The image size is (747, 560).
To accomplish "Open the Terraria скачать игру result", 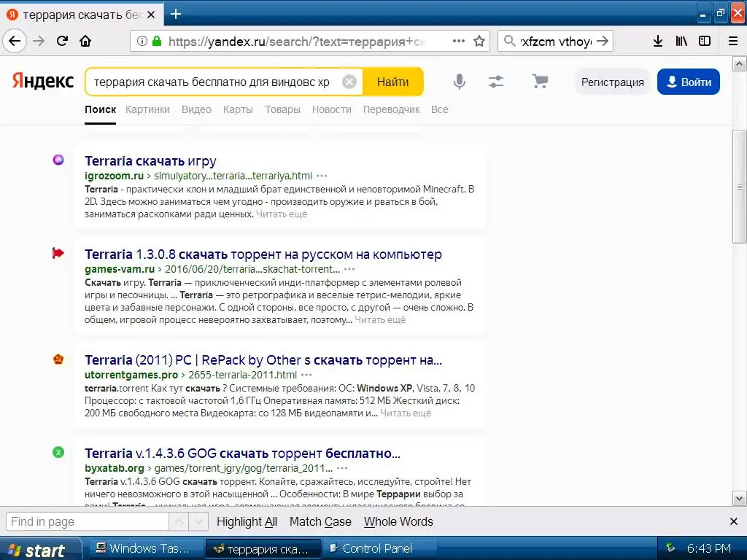I will coord(150,161).
